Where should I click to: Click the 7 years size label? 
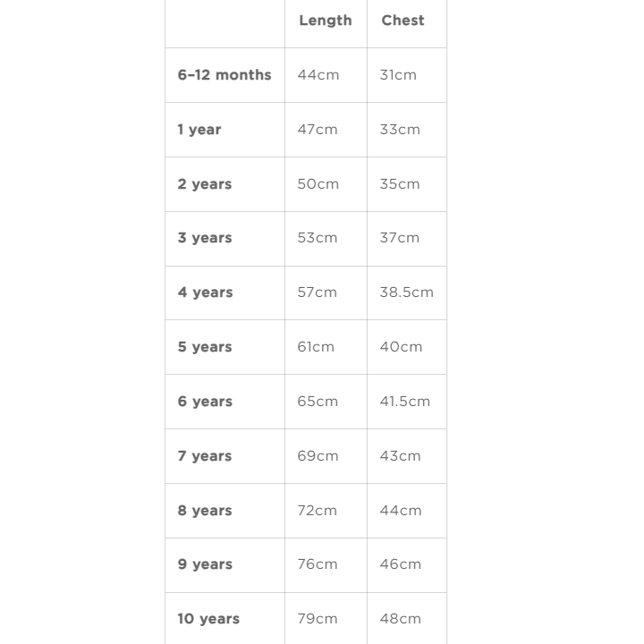pyautogui.click(x=204, y=456)
